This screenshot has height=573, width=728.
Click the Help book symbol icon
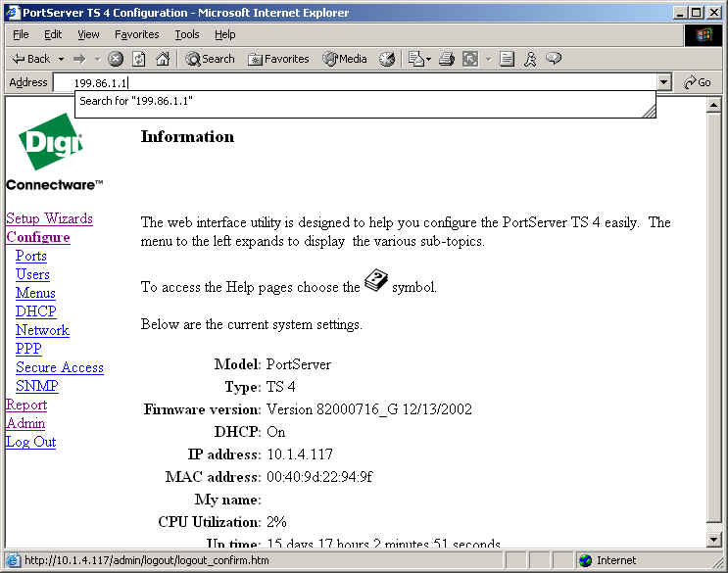[x=376, y=282]
